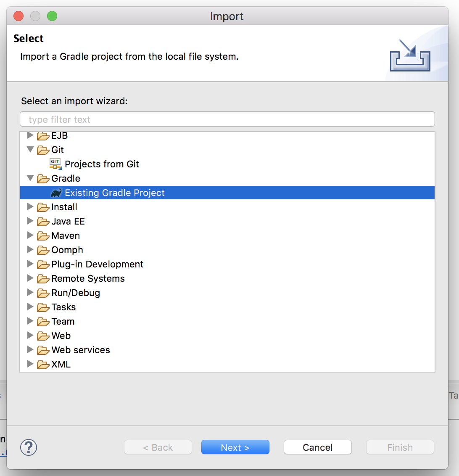Open the help question mark icon
The image size is (459, 476).
click(29, 447)
